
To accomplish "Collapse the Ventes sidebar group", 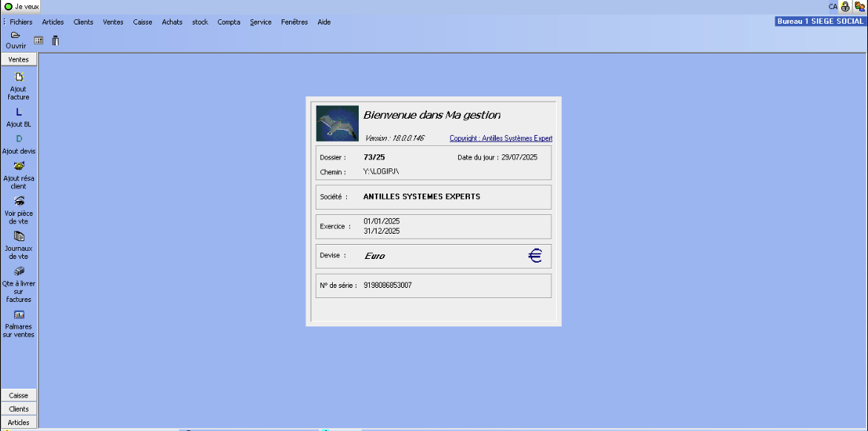I will (x=19, y=59).
